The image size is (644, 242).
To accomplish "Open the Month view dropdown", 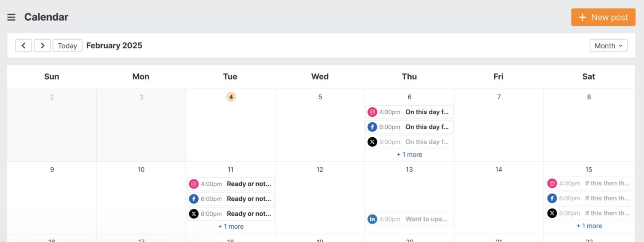I will (608, 46).
